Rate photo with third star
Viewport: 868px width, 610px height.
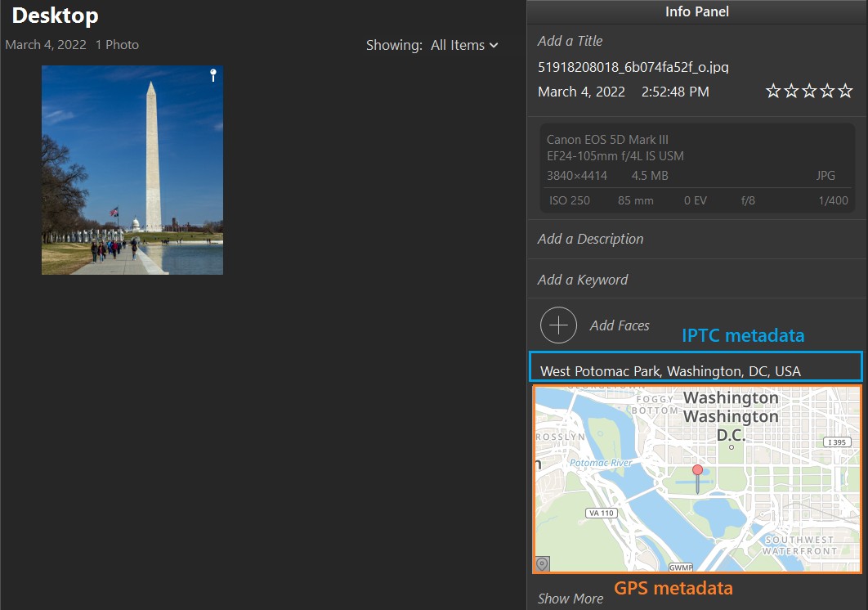click(809, 91)
